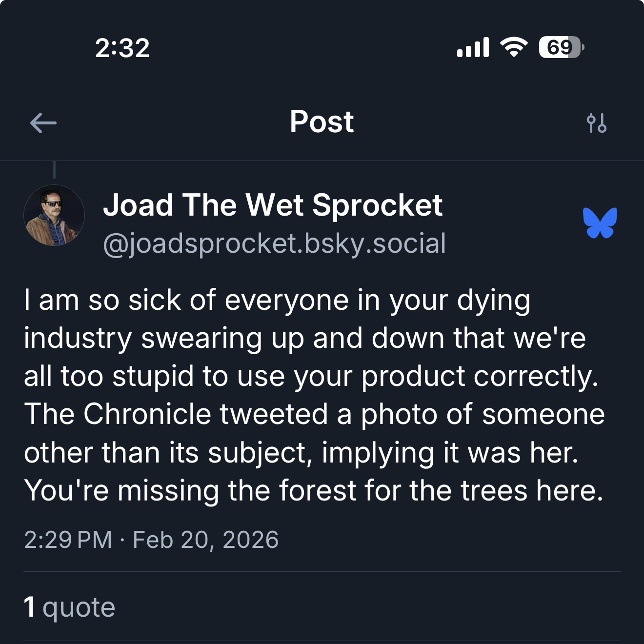The height and width of the screenshot is (644, 644).
Task: Tap the word 'industry' in the post
Action: click(78, 338)
